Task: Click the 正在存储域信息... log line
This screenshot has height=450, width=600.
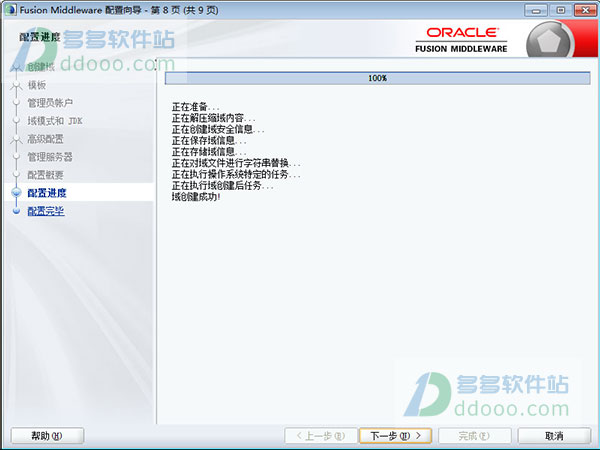Action: click(209, 152)
